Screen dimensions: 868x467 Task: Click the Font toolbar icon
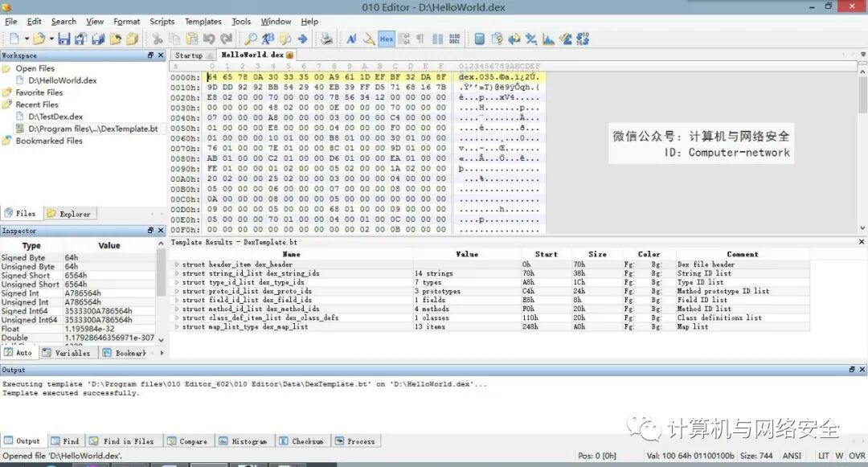point(351,39)
